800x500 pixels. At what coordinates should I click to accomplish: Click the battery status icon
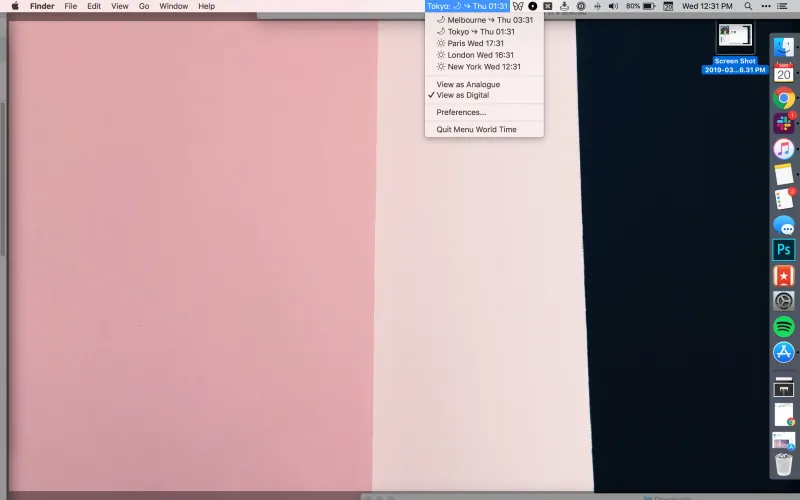(x=648, y=6)
